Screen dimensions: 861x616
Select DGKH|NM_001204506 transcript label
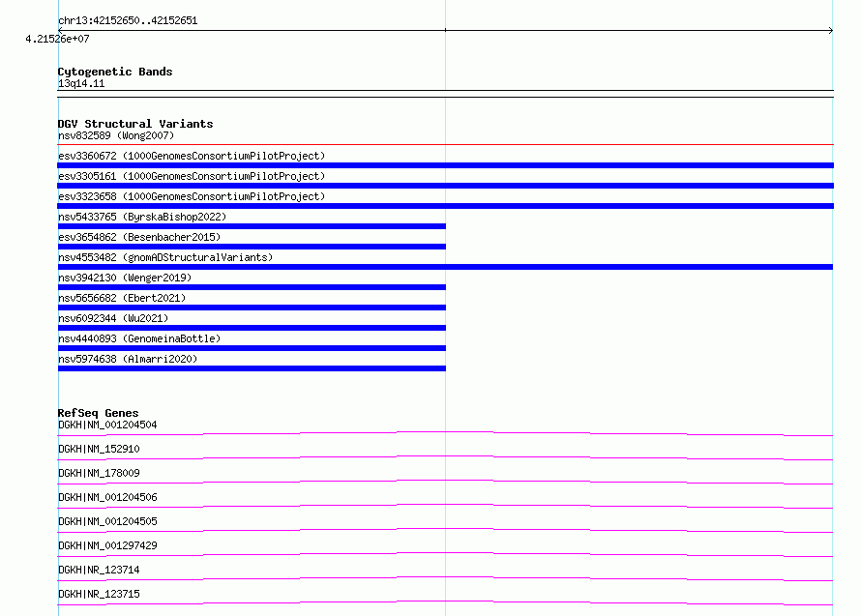point(107,497)
